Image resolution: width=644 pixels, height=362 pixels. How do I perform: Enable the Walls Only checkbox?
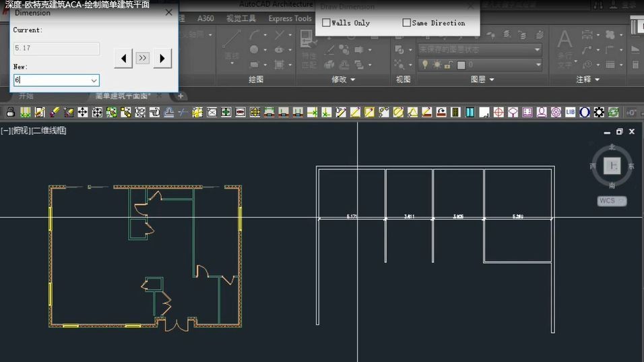[326, 23]
